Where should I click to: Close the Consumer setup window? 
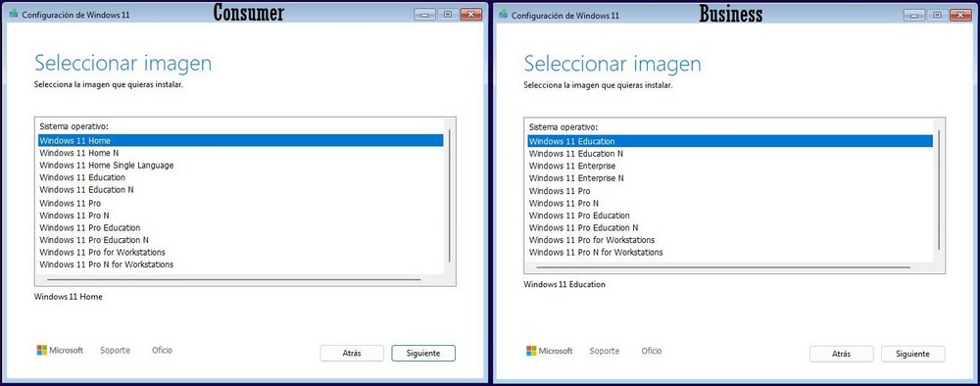471,15
